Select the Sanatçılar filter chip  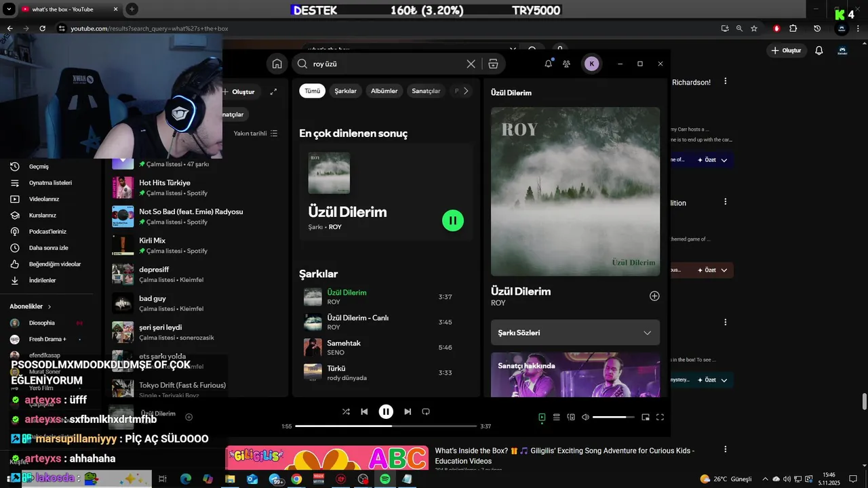[x=426, y=91]
